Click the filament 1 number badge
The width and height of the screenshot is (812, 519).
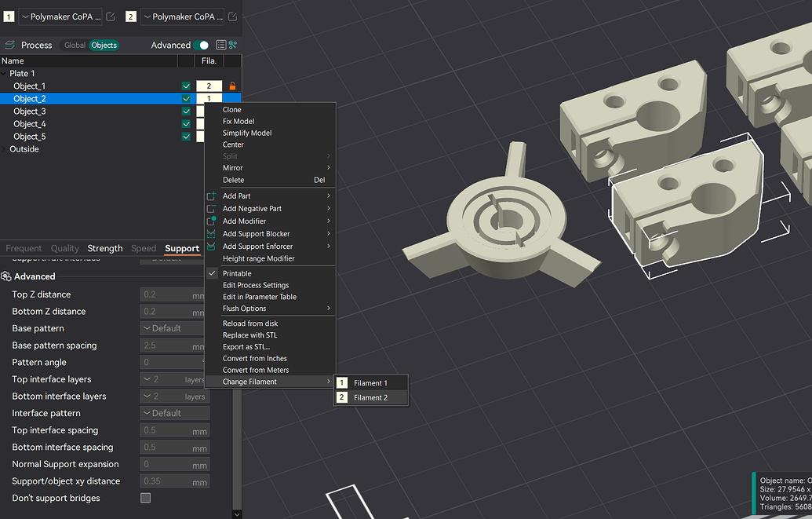coord(9,16)
